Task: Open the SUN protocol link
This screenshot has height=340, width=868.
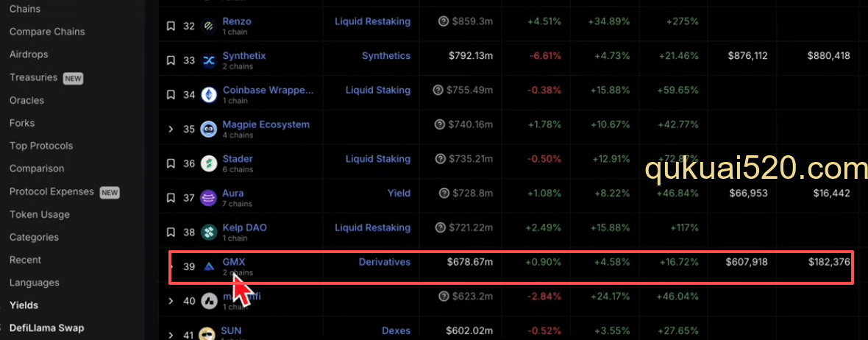Action: [x=232, y=330]
